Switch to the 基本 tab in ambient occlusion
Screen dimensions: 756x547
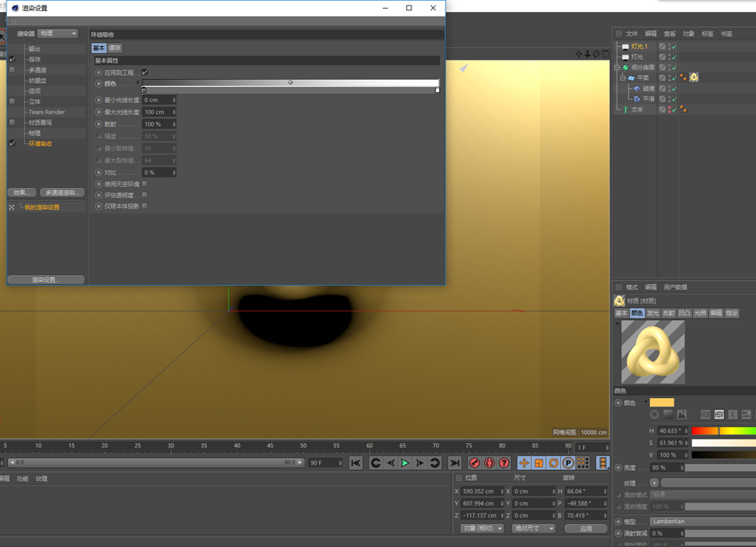99,49
